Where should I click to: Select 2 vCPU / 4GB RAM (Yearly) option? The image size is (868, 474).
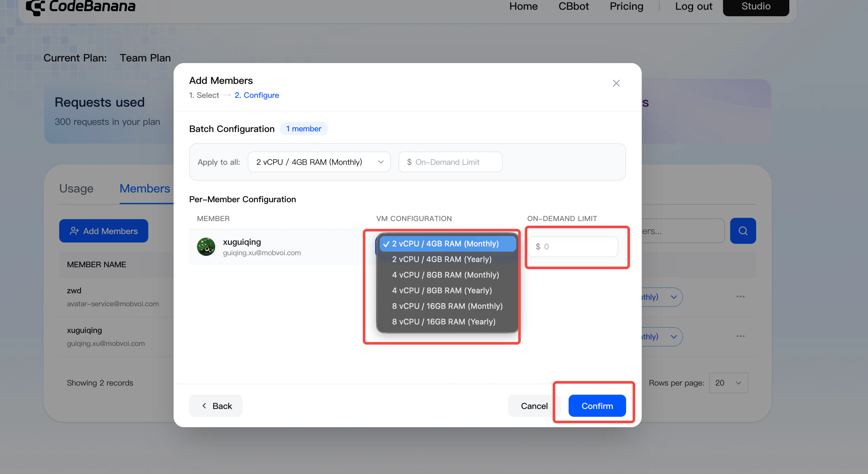(441, 259)
